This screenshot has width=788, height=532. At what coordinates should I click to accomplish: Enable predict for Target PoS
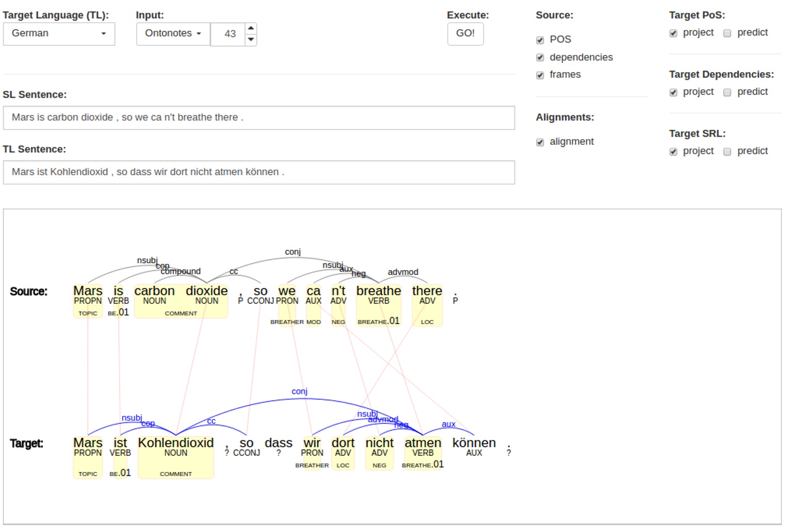point(727,32)
